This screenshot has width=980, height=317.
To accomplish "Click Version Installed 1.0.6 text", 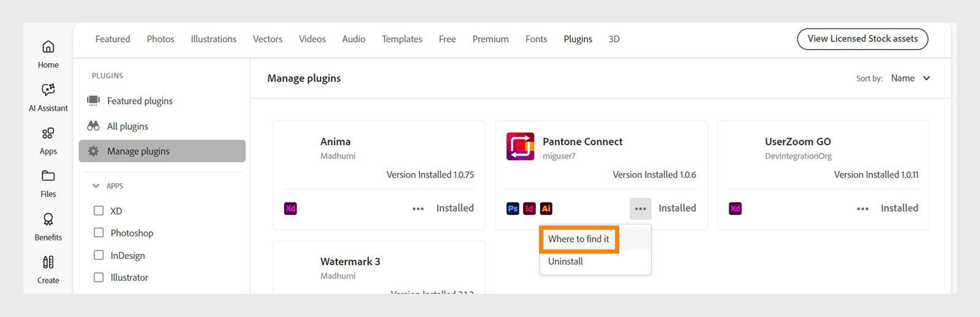I will [x=655, y=174].
